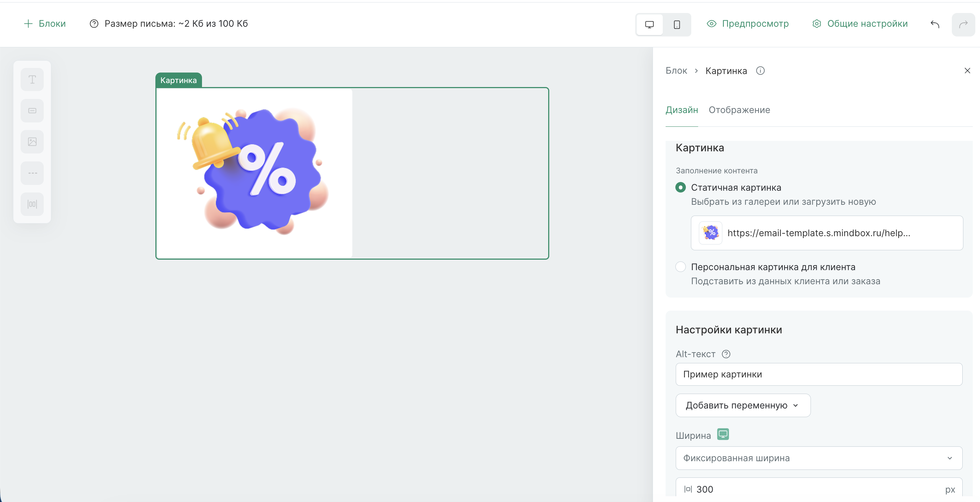The height and width of the screenshot is (502, 980).
Task: Expand the Добавить переменную dropdown
Action: pos(743,406)
